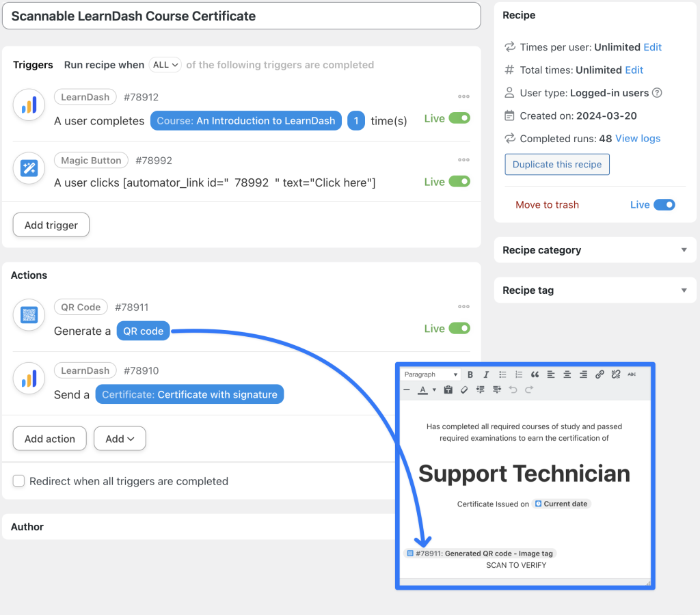Click the numbered list icon in the editor
Viewport: 700px width, 615px height.
tap(519, 374)
